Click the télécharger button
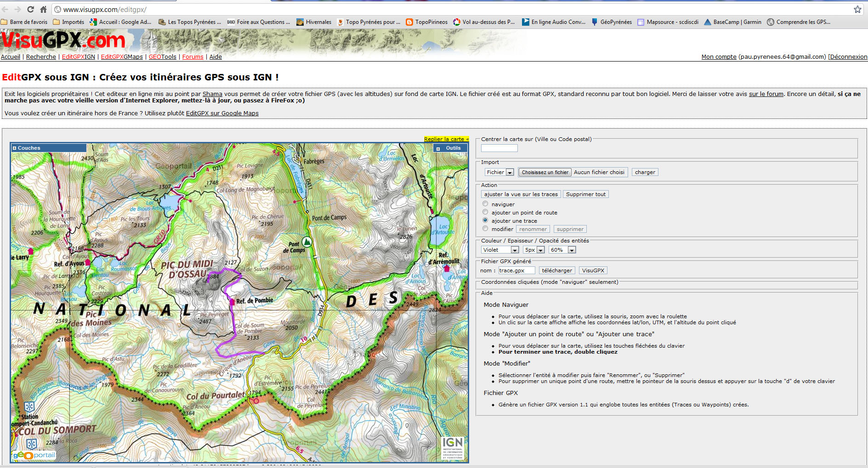The image size is (868, 468). (557, 271)
